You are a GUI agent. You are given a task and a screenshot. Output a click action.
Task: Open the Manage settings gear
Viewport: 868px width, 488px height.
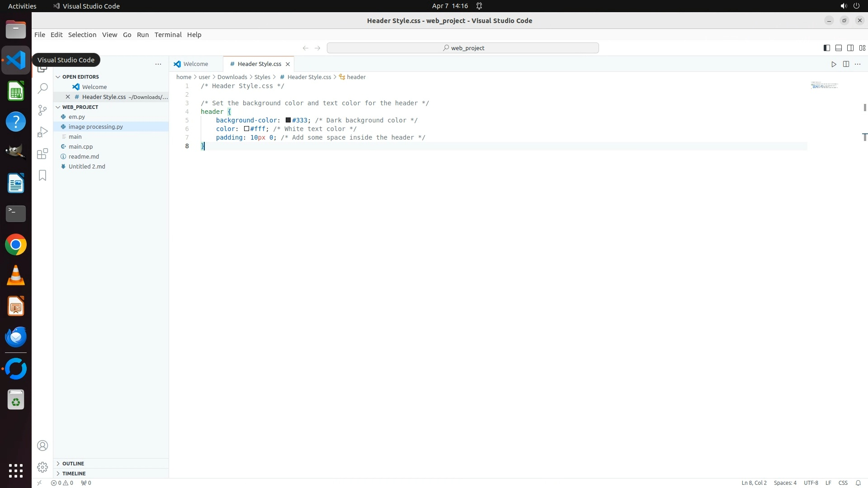[42, 467]
